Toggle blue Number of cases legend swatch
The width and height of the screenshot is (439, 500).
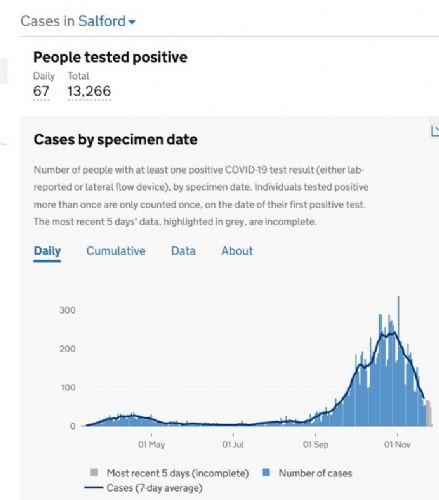click(x=266, y=472)
